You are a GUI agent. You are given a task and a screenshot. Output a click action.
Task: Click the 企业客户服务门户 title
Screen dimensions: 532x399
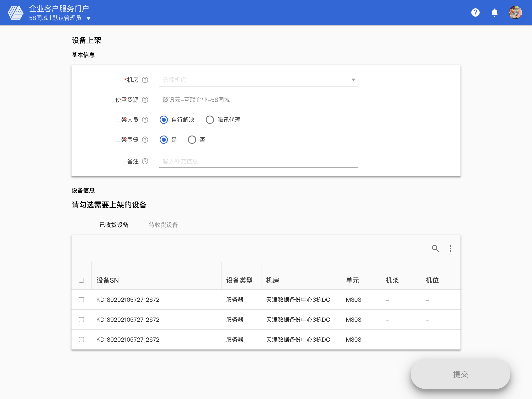pyautogui.click(x=59, y=9)
